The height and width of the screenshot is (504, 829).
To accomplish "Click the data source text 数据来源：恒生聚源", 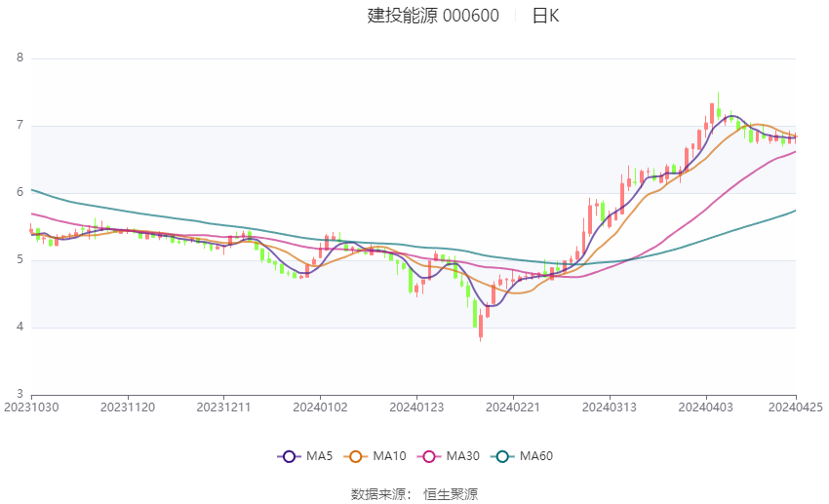I will pyautogui.click(x=414, y=494).
